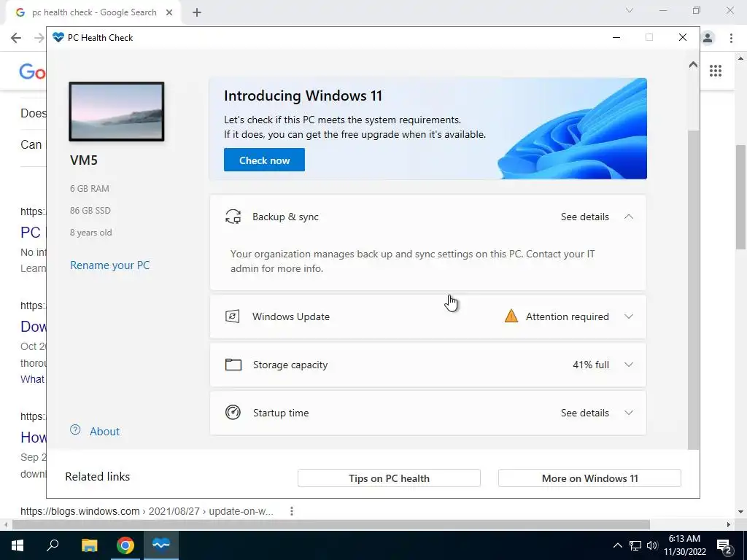Screen dimensions: 747x560
Task: Click the Windows Update label
Action: point(291,316)
